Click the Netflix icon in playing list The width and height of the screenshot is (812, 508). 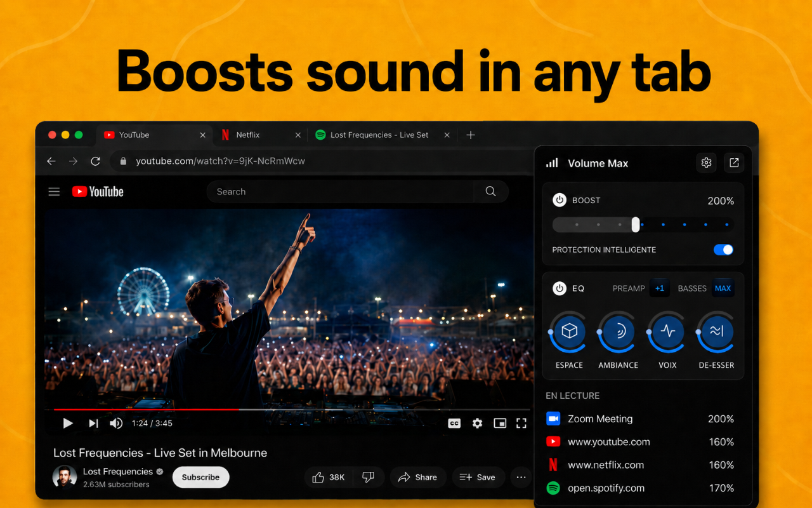553,465
